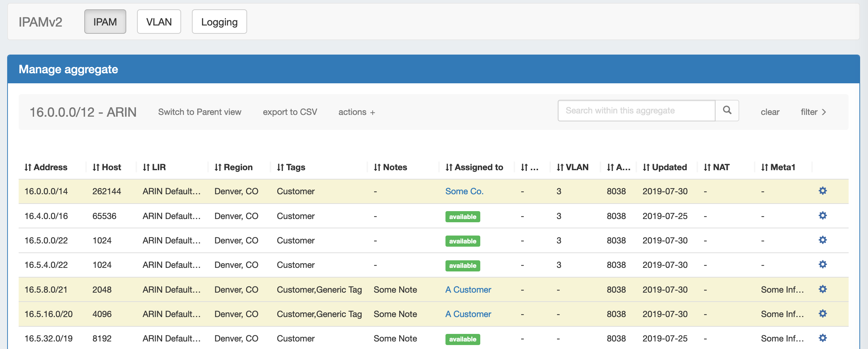868x349 pixels.
Task: Export the aggregate to CSV
Action: tap(290, 112)
